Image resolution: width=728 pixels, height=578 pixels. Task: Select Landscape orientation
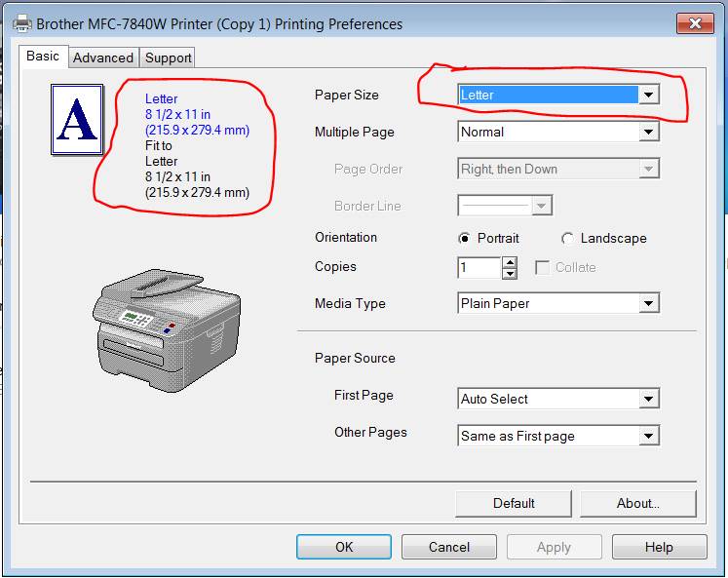click(x=567, y=238)
